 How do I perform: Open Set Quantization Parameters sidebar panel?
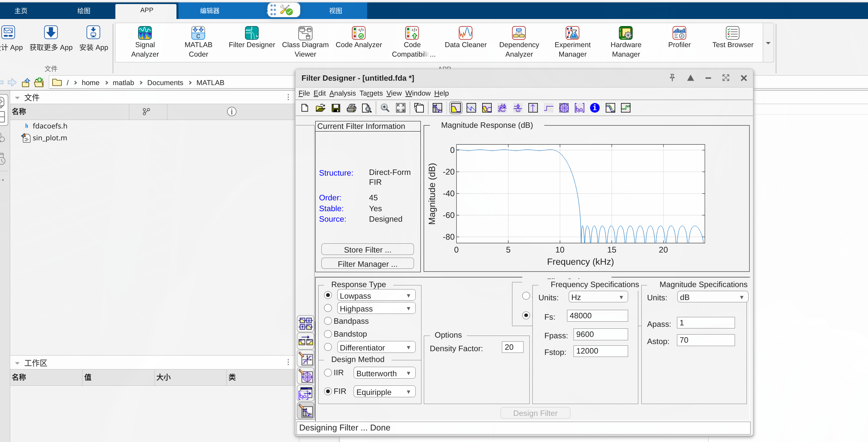pos(305,359)
